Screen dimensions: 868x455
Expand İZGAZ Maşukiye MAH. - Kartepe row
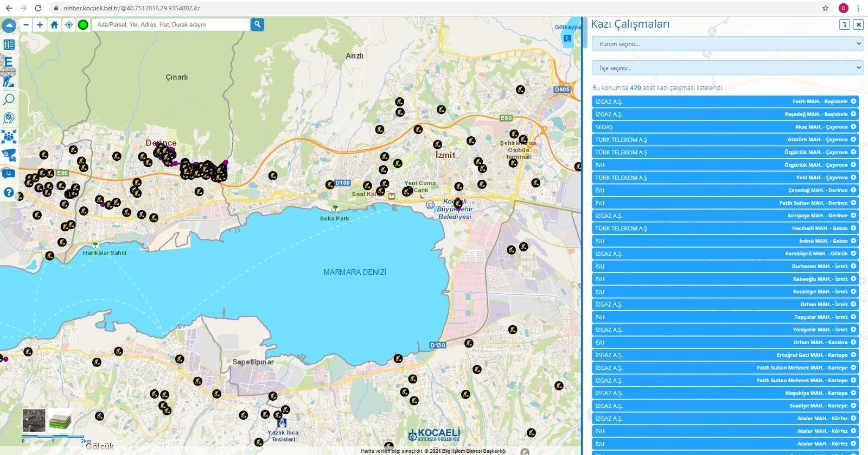pyautogui.click(x=725, y=393)
